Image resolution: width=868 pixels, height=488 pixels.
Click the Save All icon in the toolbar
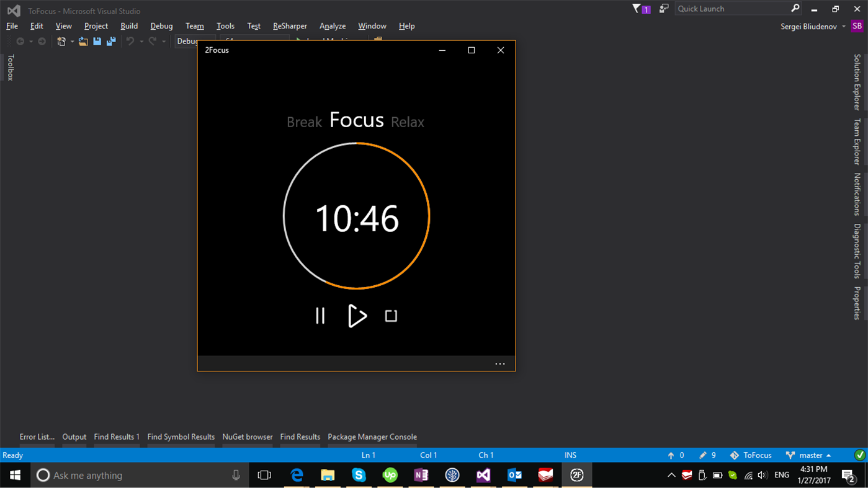(x=111, y=41)
